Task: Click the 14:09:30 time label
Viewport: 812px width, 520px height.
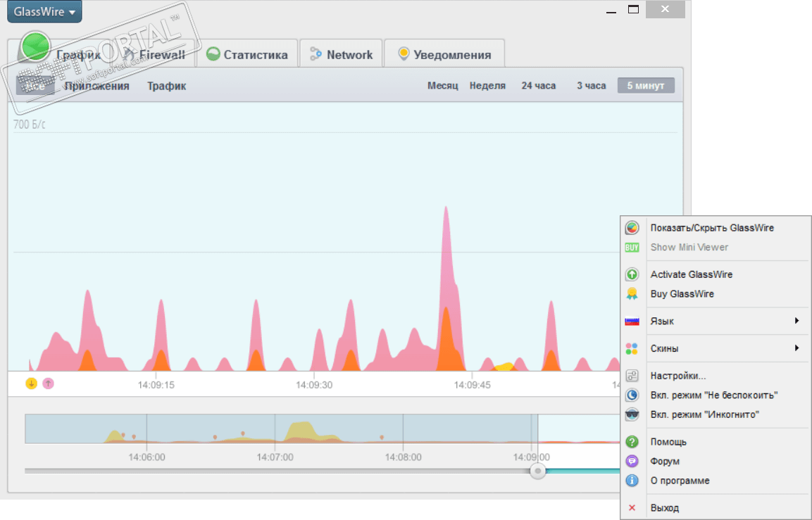Action: [x=314, y=385]
